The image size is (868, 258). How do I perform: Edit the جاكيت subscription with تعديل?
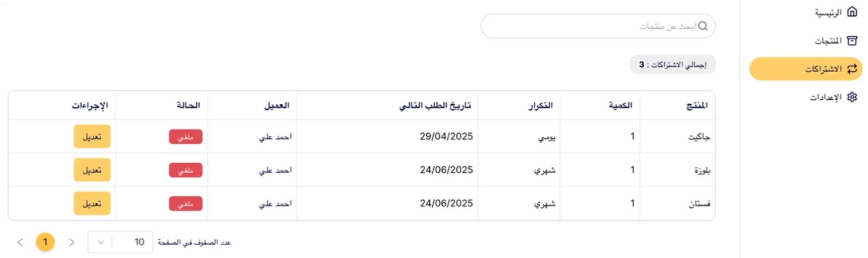(x=92, y=137)
